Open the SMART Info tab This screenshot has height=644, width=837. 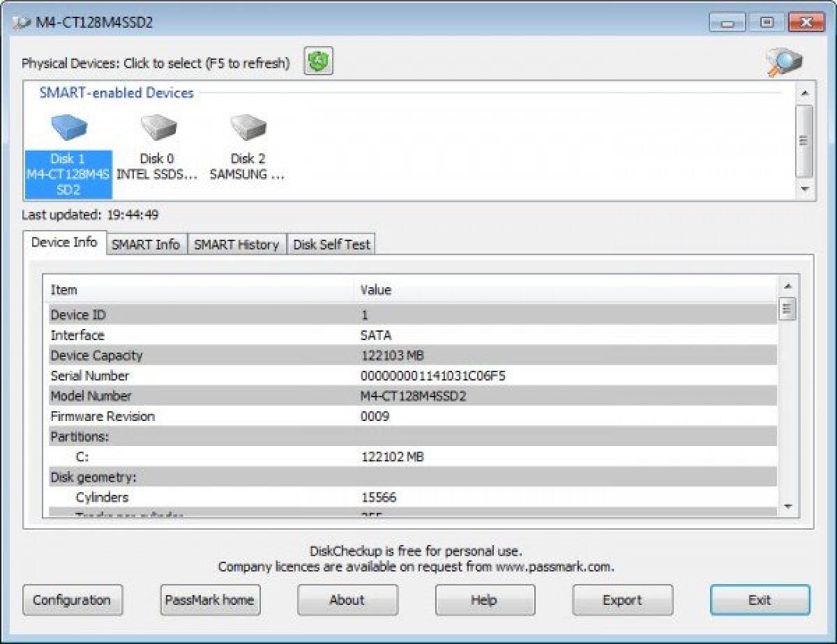(x=146, y=244)
